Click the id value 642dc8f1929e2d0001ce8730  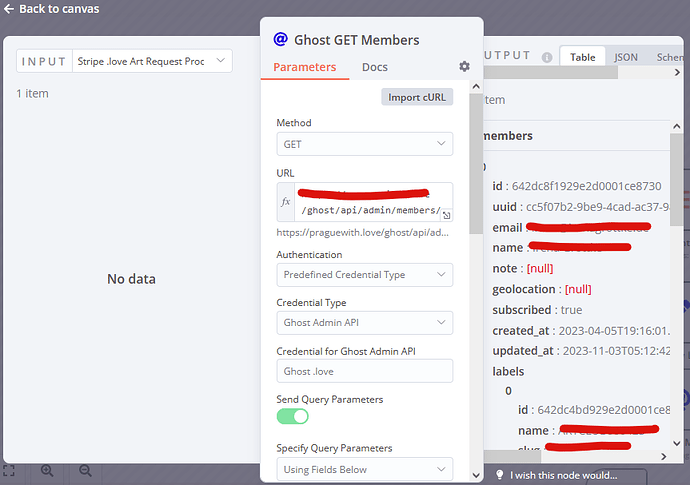pyautogui.click(x=587, y=186)
